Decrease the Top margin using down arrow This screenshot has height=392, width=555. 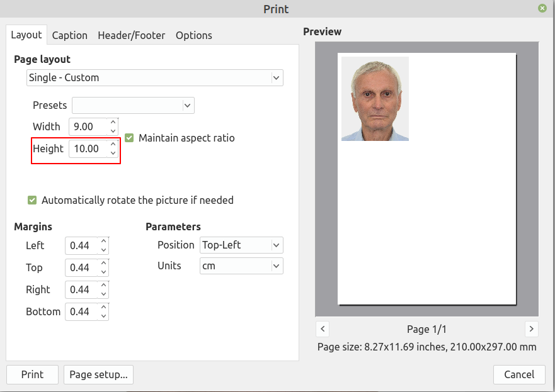coord(104,272)
